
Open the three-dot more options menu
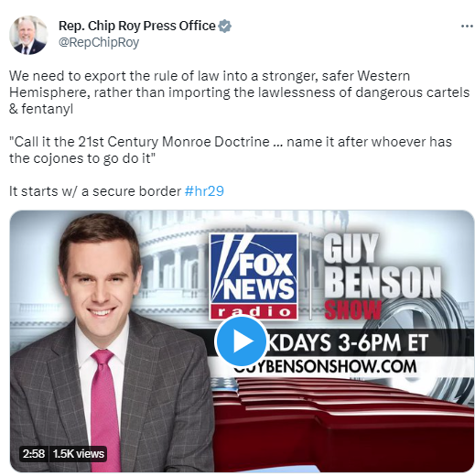click(467, 27)
